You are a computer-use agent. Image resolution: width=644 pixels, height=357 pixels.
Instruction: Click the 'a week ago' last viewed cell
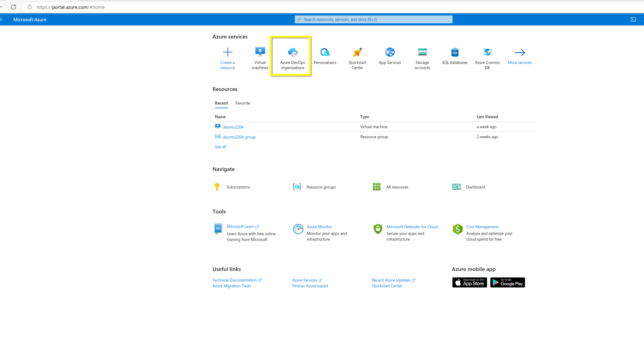click(x=487, y=127)
